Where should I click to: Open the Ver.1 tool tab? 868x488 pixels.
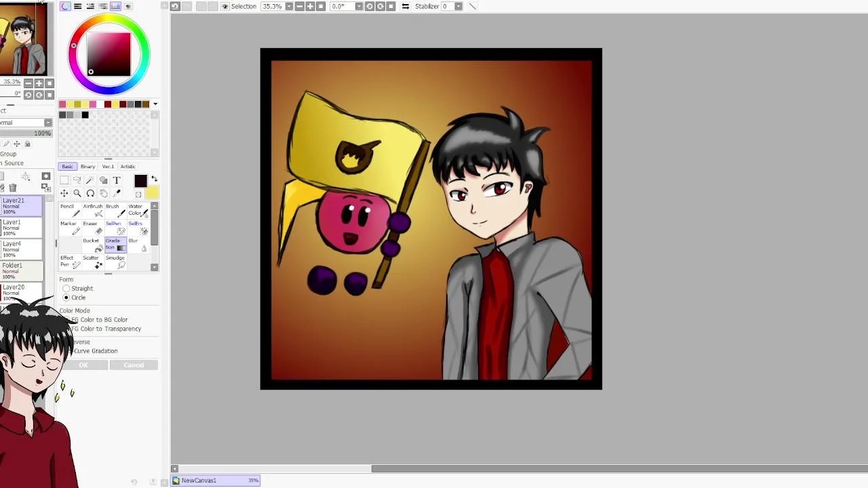(108, 166)
